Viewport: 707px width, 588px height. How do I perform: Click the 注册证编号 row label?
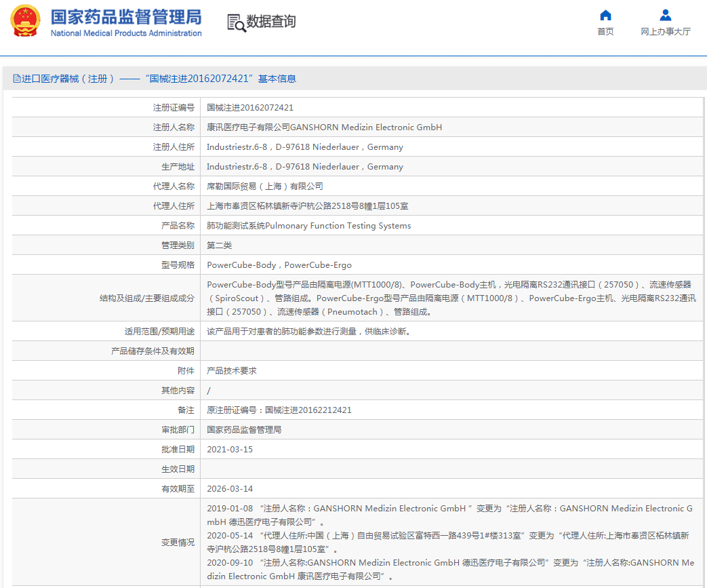point(174,108)
